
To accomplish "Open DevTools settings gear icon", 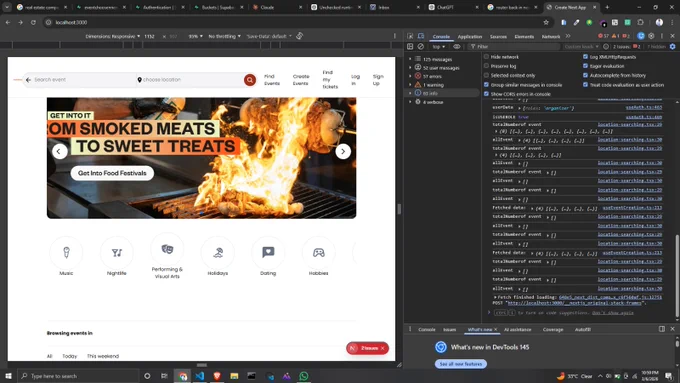I will tap(651, 36).
